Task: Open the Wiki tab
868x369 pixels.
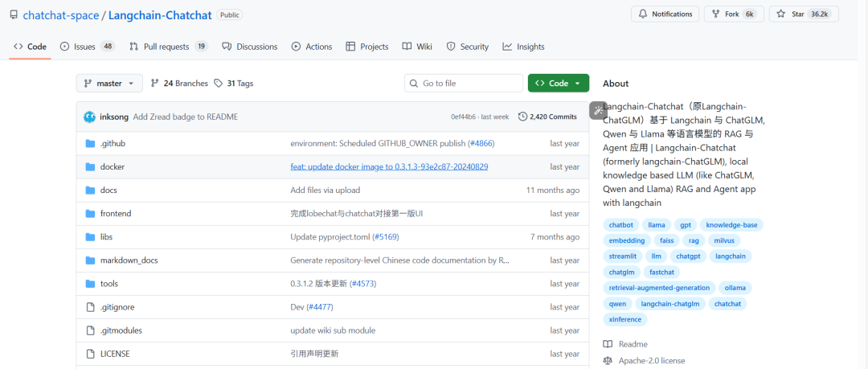Action: click(417, 47)
